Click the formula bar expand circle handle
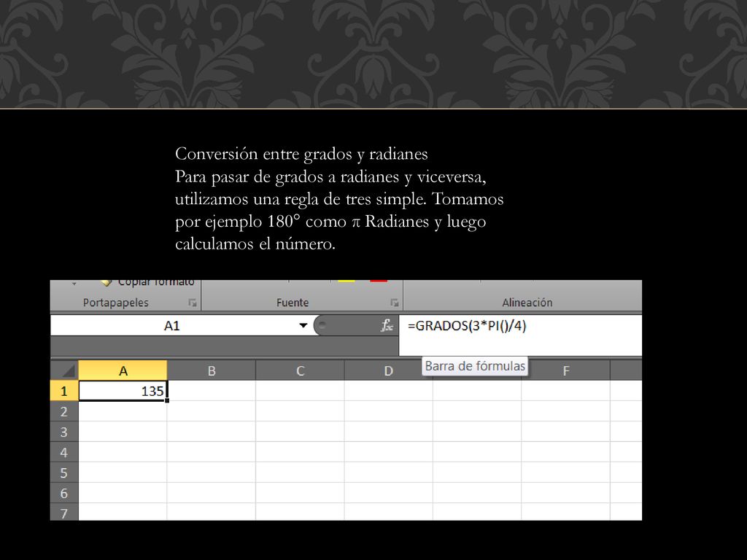747x560 pixels. (322, 326)
